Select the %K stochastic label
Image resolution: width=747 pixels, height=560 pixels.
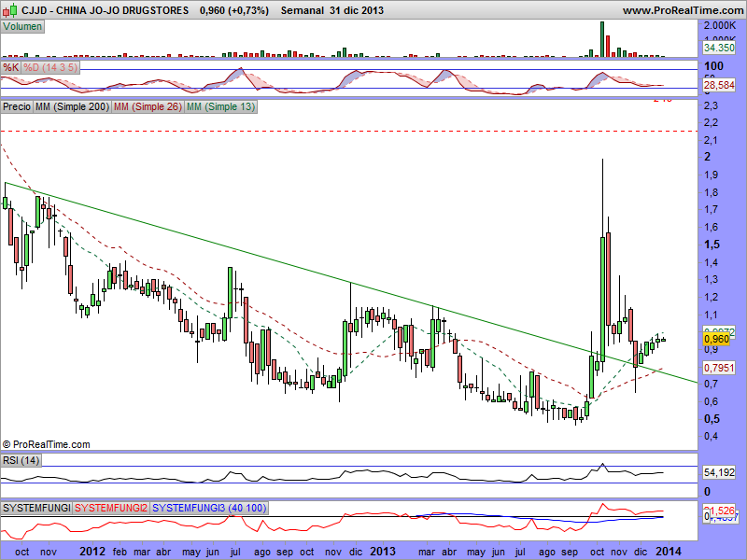coord(10,67)
